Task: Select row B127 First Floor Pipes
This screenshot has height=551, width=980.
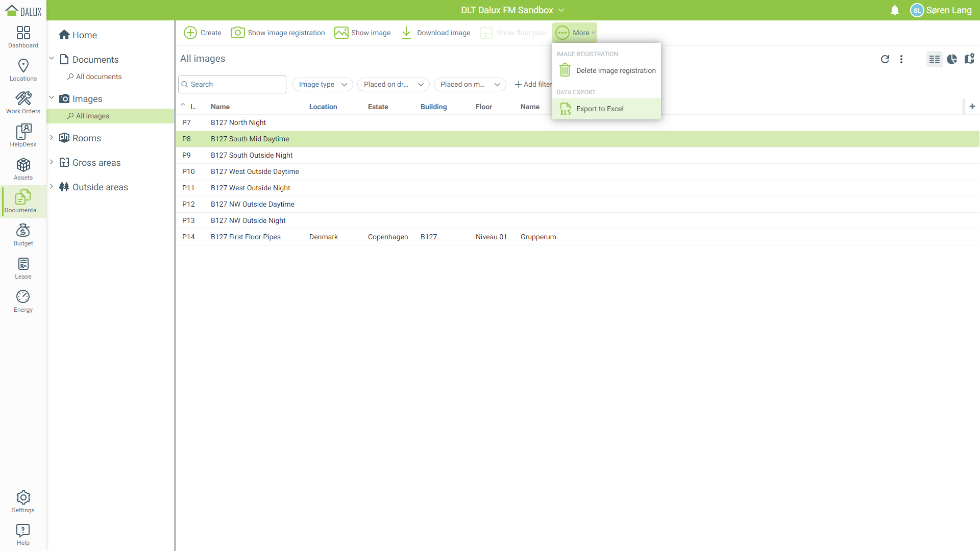Action: (x=246, y=237)
